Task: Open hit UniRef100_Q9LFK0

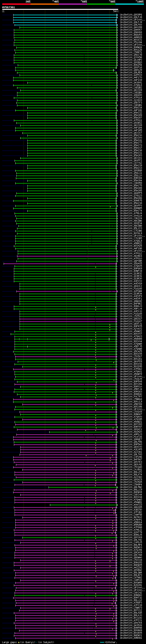Action: 131,25
